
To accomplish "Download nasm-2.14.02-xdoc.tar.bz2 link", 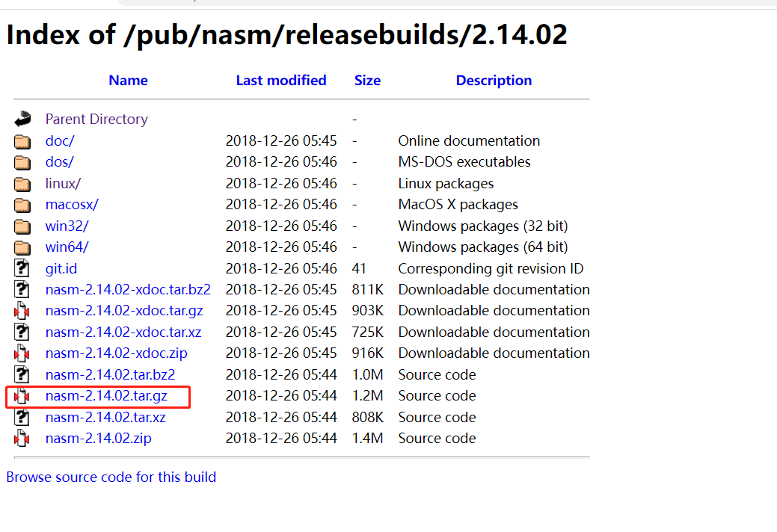I will pos(128,289).
